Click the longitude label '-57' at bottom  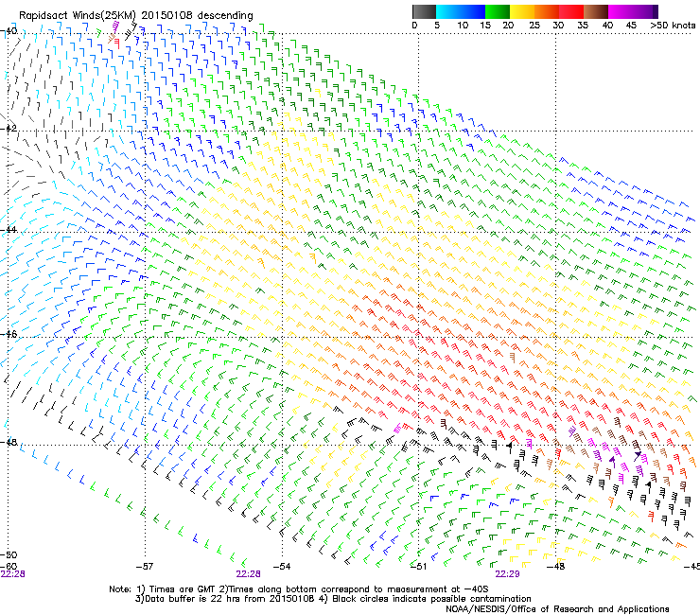[145, 566]
